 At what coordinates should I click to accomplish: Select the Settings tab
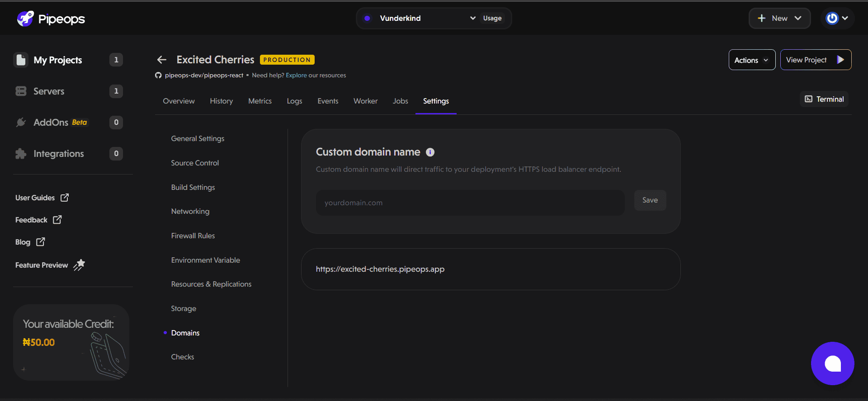(x=436, y=101)
